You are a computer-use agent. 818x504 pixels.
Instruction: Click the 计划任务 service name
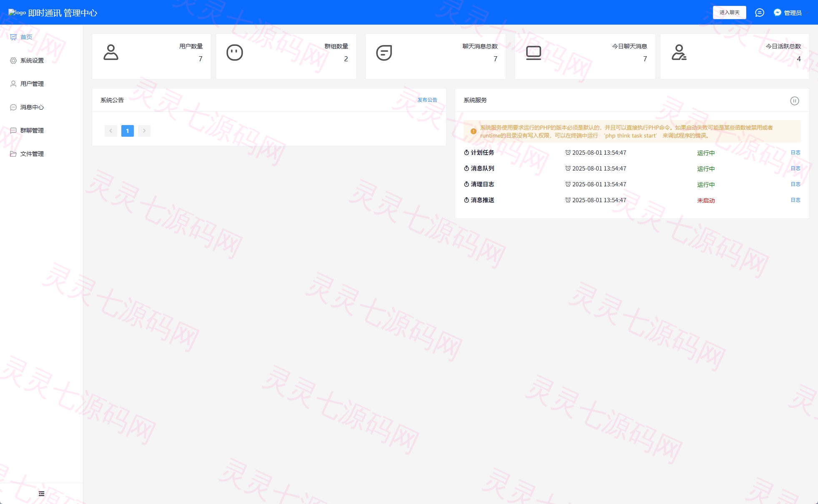[x=482, y=153]
